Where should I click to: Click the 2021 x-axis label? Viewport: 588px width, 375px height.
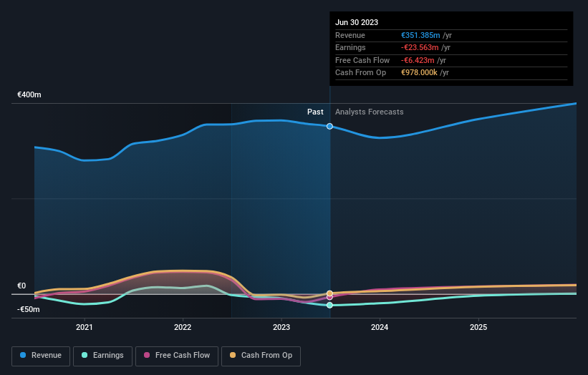pos(85,327)
